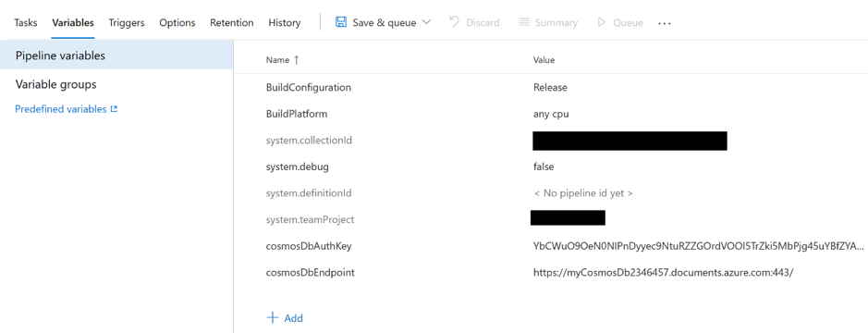Select Pipeline variables in the sidebar

point(116,55)
